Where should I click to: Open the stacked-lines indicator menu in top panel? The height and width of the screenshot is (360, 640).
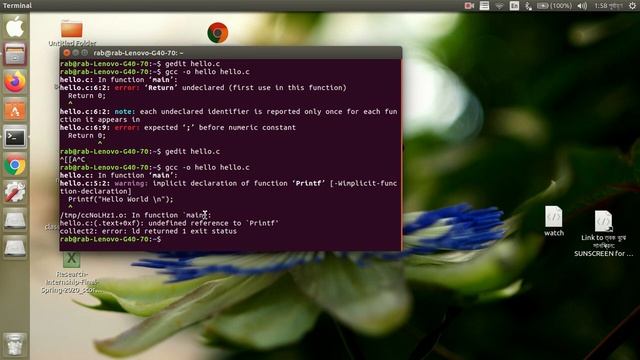point(484,6)
